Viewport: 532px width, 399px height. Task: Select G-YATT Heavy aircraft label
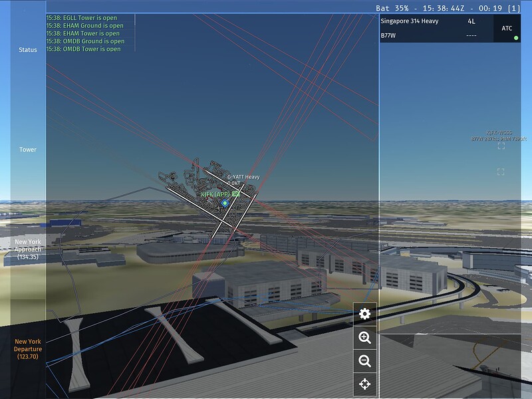point(243,177)
